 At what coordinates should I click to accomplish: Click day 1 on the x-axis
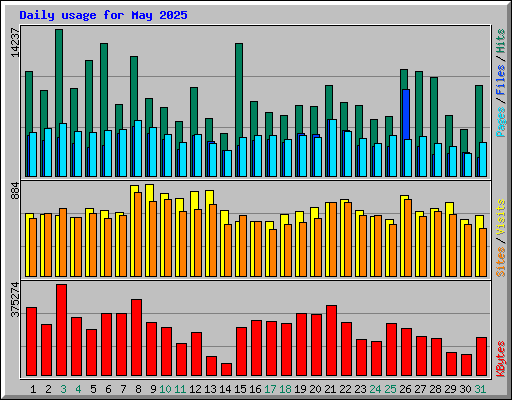(33, 389)
